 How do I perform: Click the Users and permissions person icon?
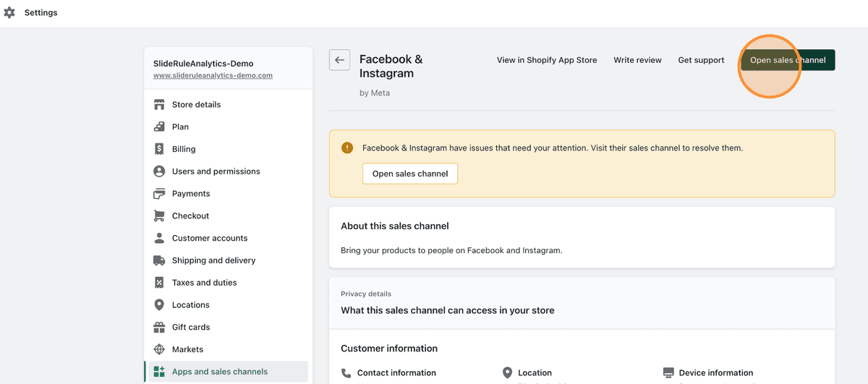click(159, 171)
